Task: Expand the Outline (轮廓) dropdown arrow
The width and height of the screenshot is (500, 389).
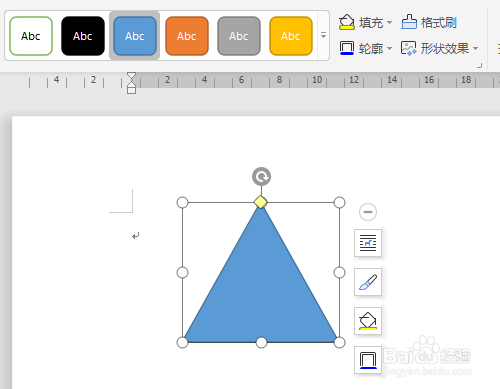Action: (x=389, y=49)
